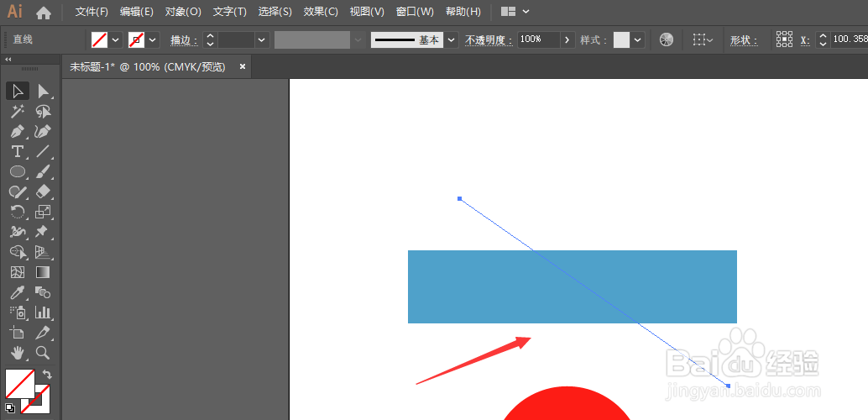Adjust stroke weight stepper arrows
This screenshot has width=868, height=420.
(210, 39)
